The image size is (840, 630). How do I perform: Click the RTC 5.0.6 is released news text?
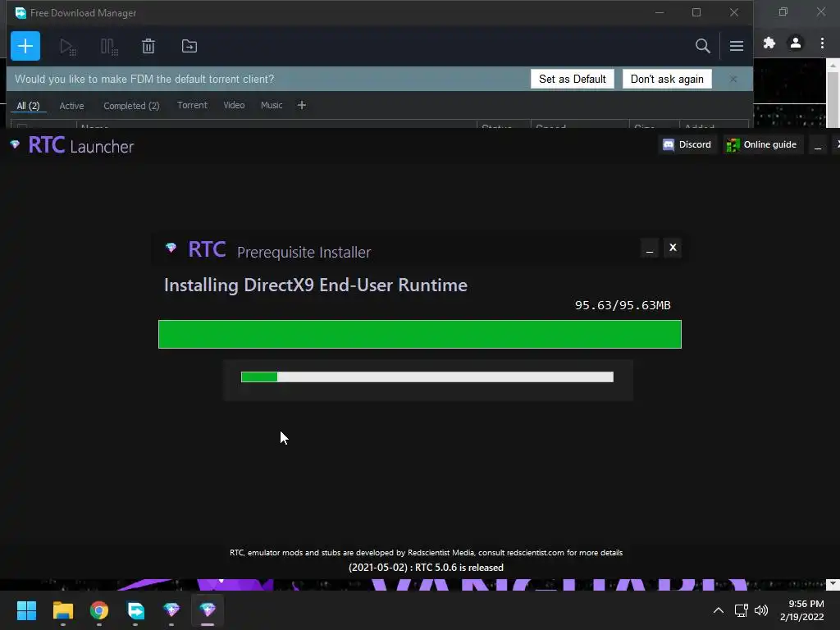426,568
